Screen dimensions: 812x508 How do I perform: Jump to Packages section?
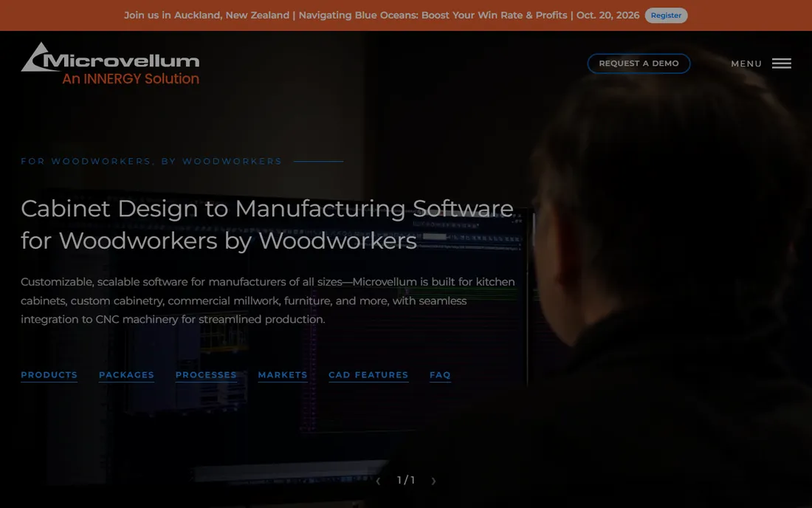[126, 375]
